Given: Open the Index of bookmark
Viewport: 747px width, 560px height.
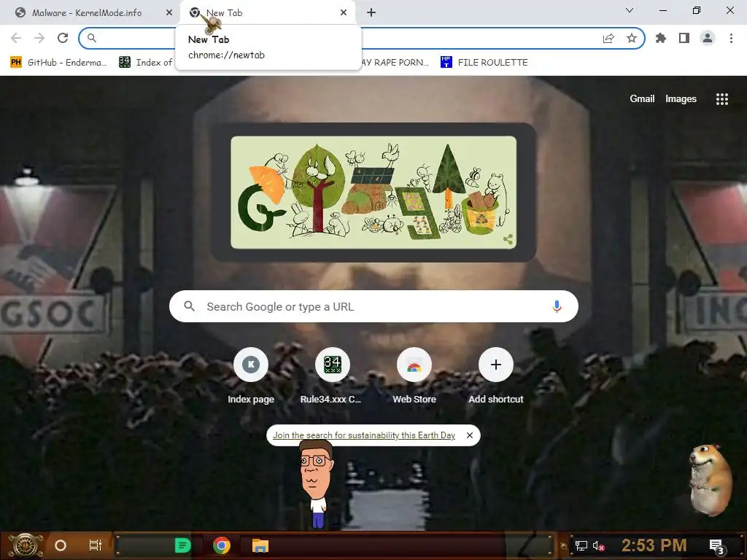Looking at the screenshot, I should 146,63.
